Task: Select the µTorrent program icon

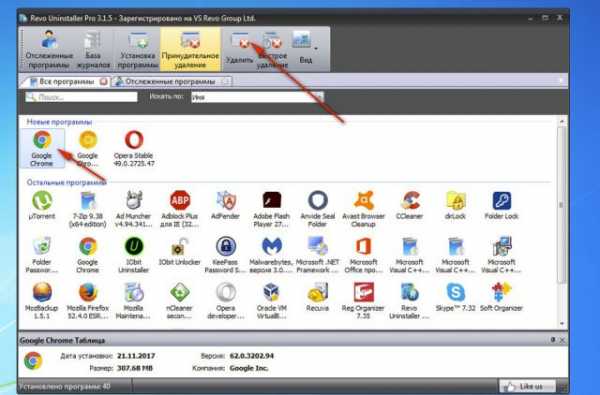Action: click(x=42, y=206)
